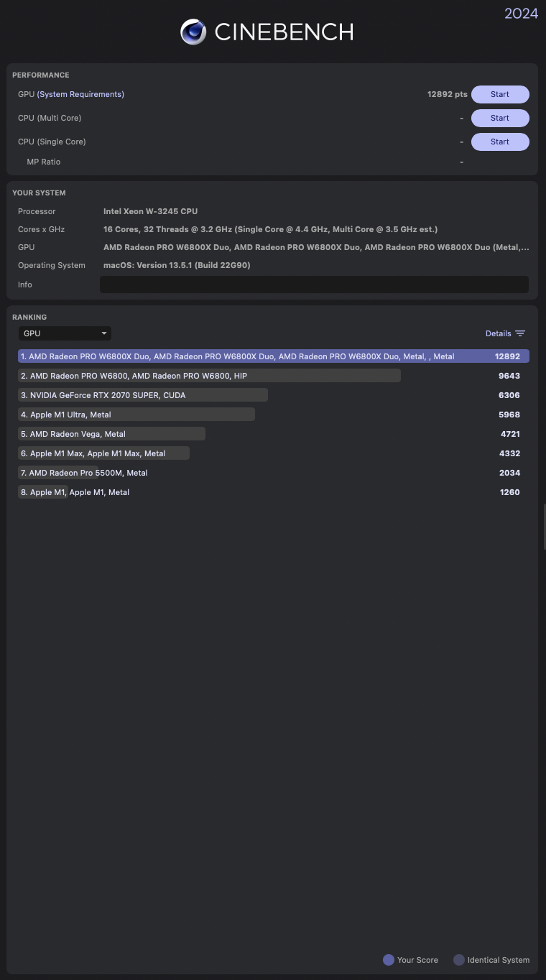The width and height of the screenshot is (546, 980).
Task: Click the Your Score legend dot
Action: tap(389, 960)
